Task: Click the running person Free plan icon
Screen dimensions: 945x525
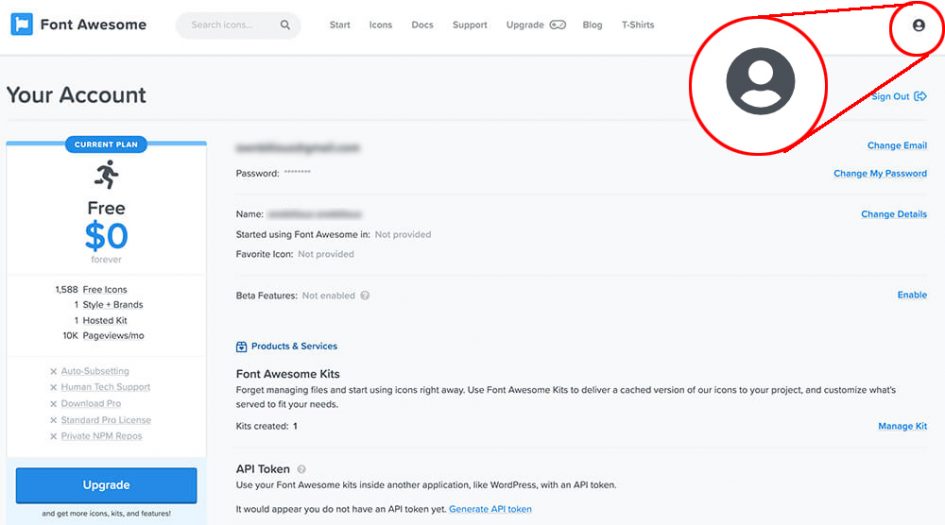Action: point(107,174)
